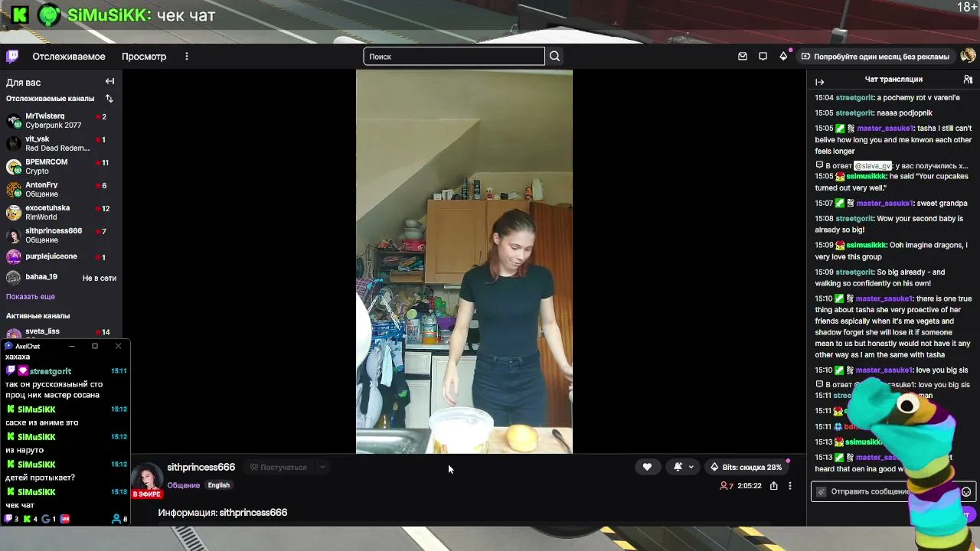Screen dimensions: 980x551
Task: Click streetgorit name in AxelChat window
Action: [51, 372]
